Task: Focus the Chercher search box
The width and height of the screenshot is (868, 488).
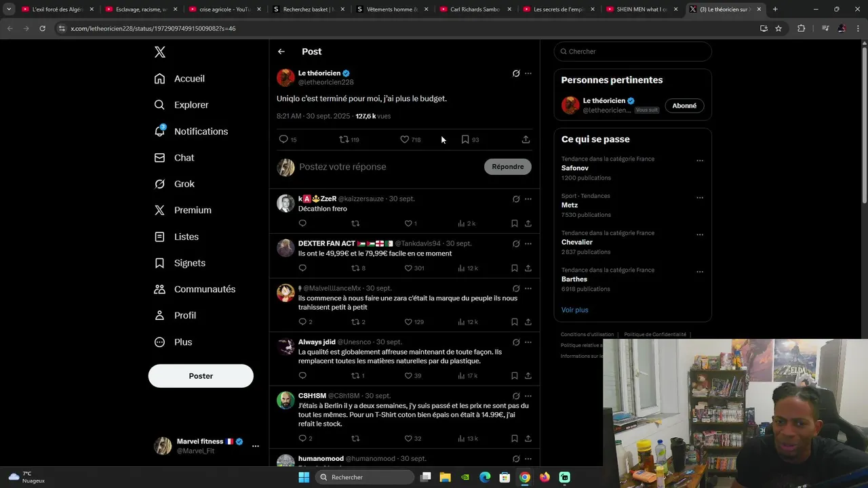Action: [633, 52]
